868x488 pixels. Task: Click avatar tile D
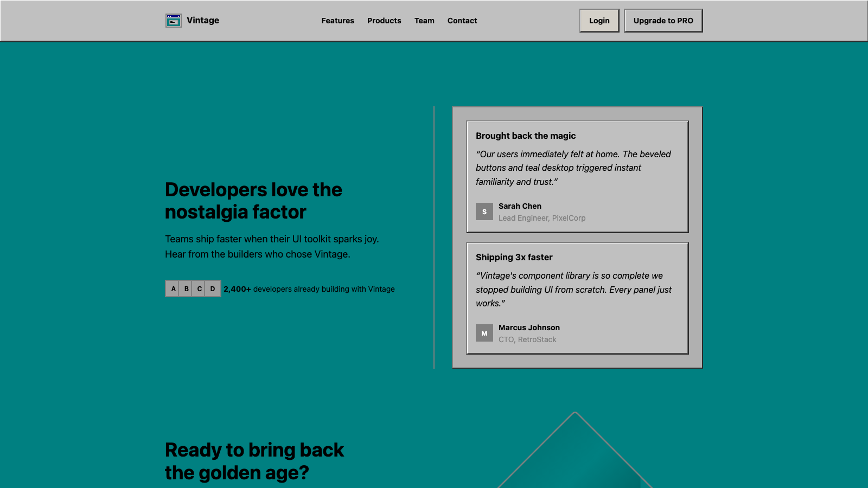[213, 289]
